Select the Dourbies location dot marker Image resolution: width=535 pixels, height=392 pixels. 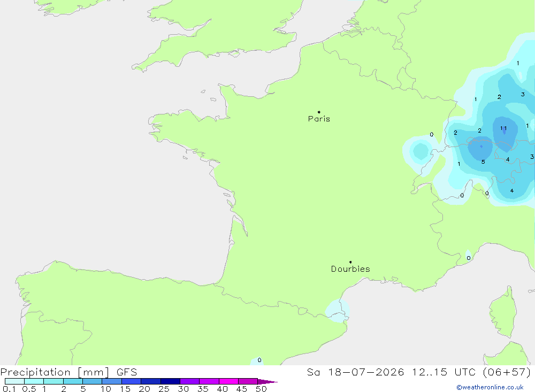tap(350, 262)
